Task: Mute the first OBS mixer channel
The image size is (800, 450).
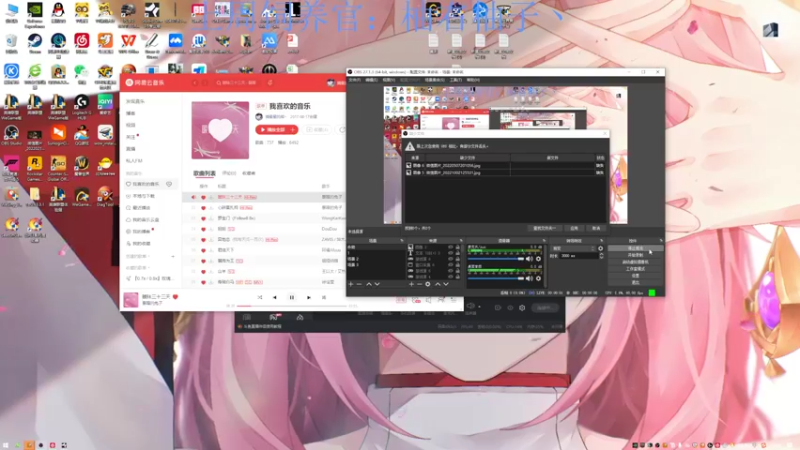Action: (x=530, y=259)
